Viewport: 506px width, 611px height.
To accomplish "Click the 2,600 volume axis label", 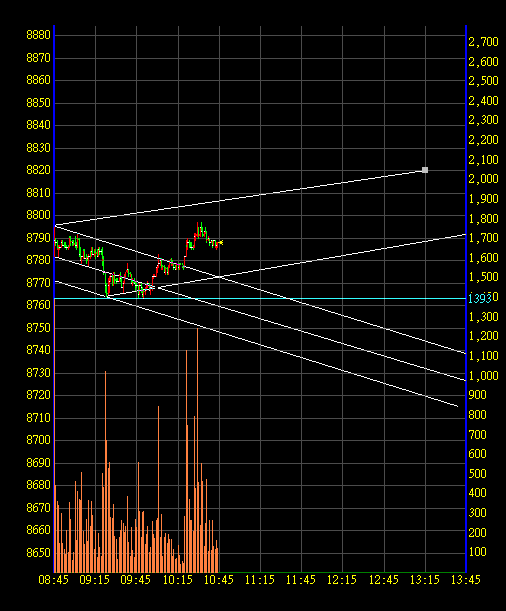I will (x=483, y=62).
